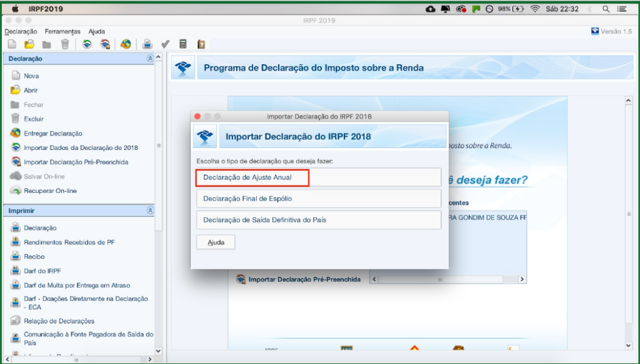Open the IRPF2019 application menu

[46, 9]
